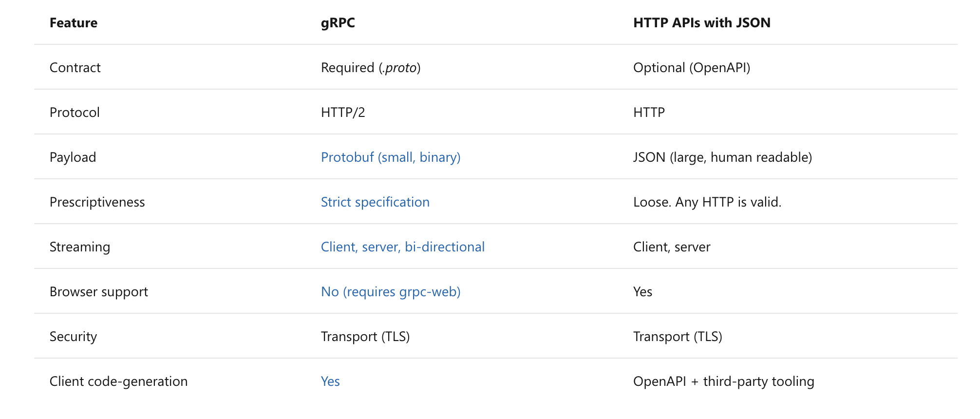
Task: Click the 'Client, server' cell in the HTTP APIs column
Action: 672,247
